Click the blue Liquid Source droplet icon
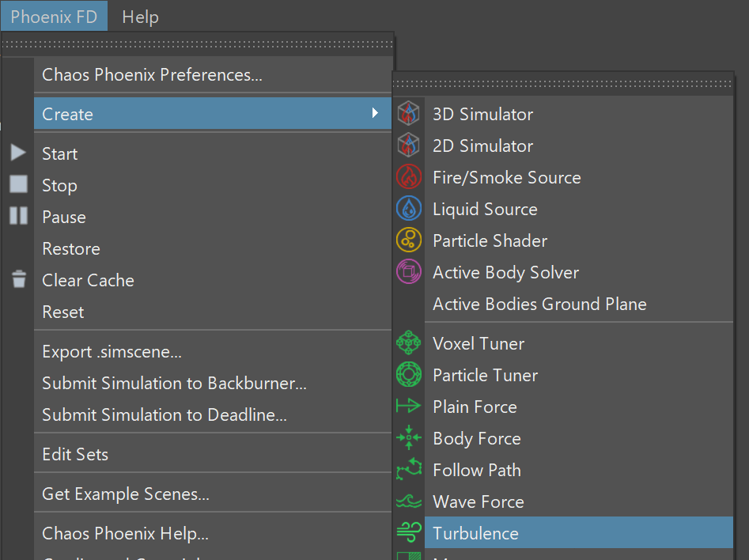Screen dimensions: 749x560 pos(408,208)
